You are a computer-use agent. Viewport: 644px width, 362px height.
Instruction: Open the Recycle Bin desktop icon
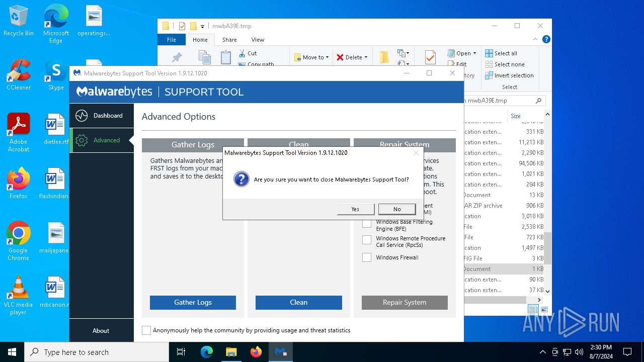click(19, 21)
